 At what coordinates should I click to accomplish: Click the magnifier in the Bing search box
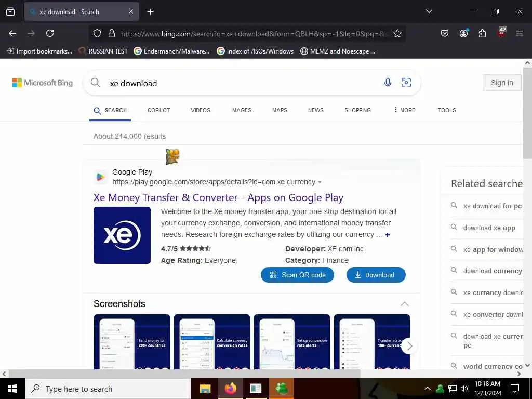[x=96, y=83]
